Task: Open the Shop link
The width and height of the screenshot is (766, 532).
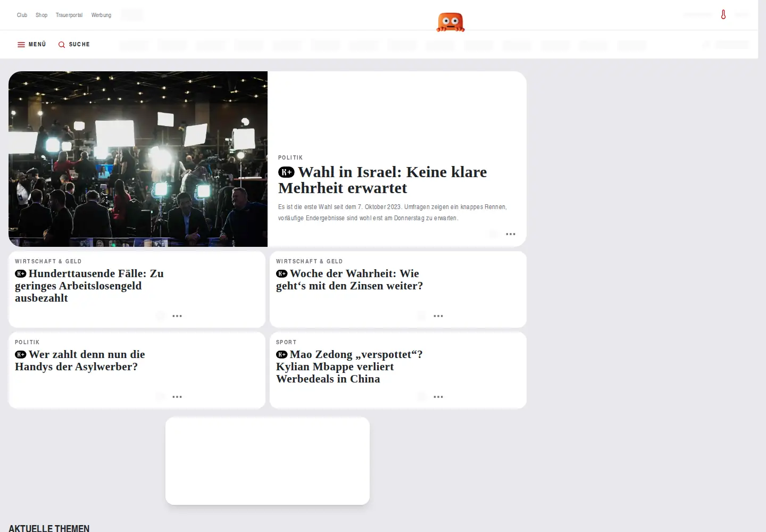Action: tap(41, 15)
